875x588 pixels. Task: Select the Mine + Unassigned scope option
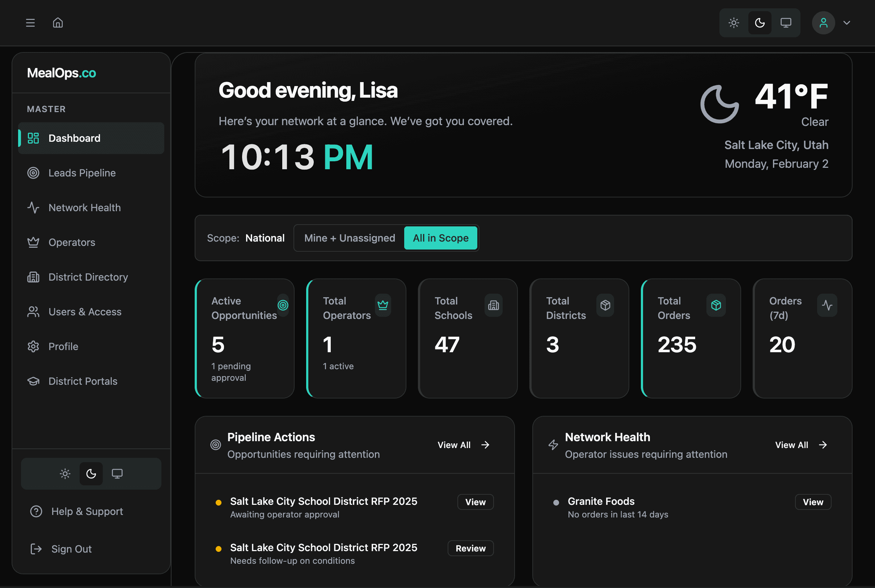coord(349,238)
